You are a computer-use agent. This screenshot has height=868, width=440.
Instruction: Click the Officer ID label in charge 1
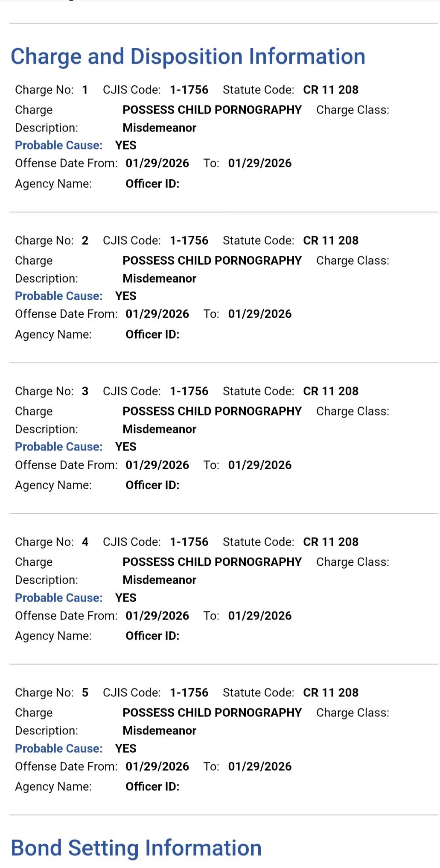(152, 184)
